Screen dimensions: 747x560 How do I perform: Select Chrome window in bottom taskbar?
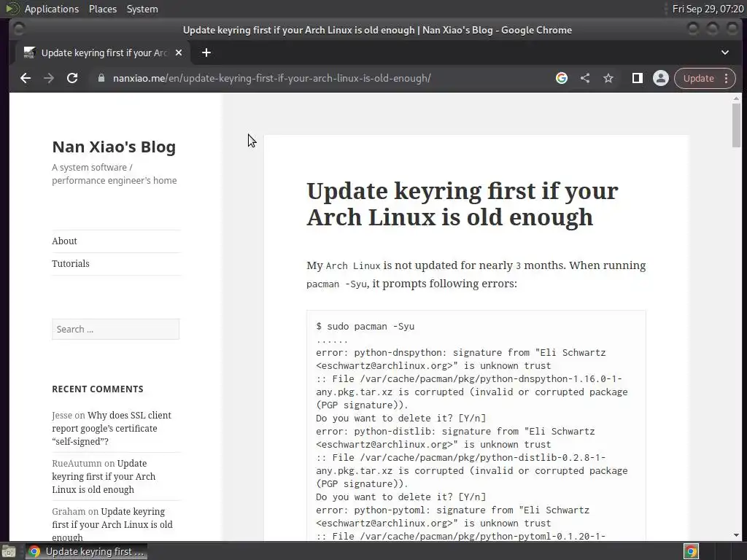pos(86,551)
